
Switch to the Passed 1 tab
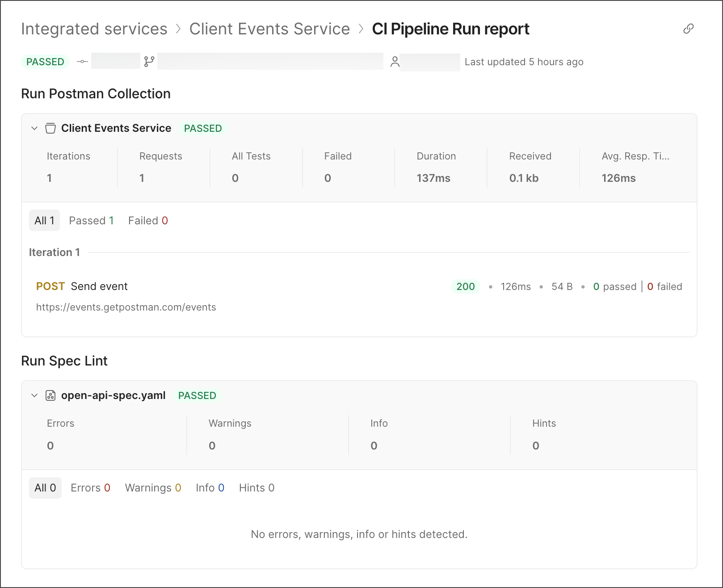[x=92, y=220]
